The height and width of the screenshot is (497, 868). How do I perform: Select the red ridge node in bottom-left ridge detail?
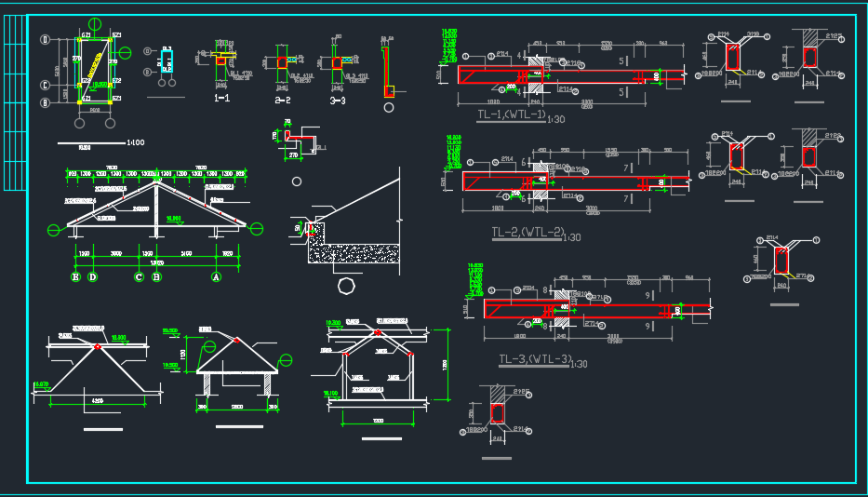(98, 346)
